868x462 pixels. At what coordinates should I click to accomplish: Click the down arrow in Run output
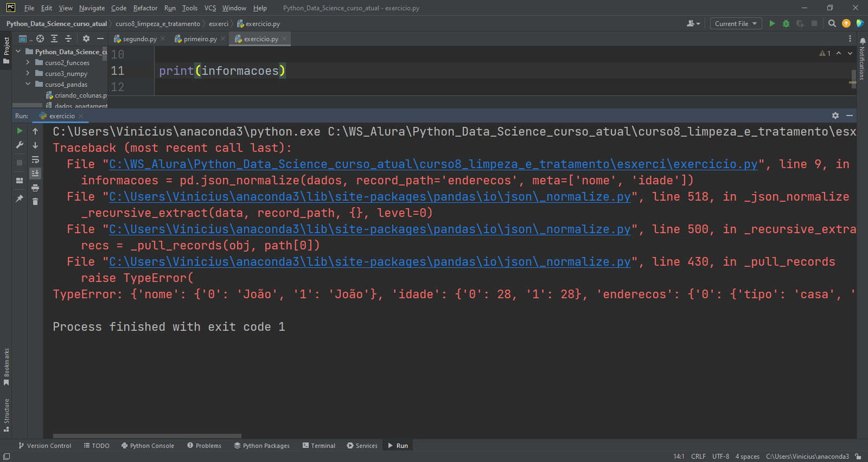click(x=35, y=145)
